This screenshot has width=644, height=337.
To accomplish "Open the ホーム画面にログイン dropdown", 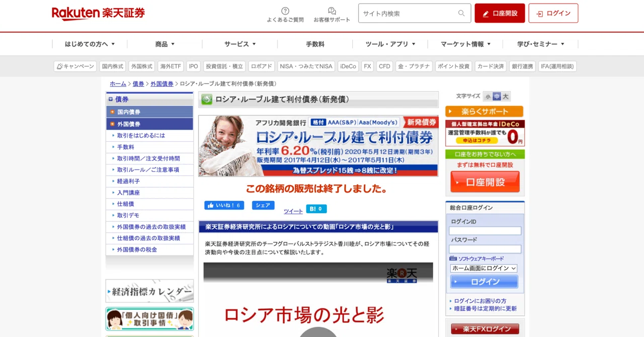I will tap(484, 268).
